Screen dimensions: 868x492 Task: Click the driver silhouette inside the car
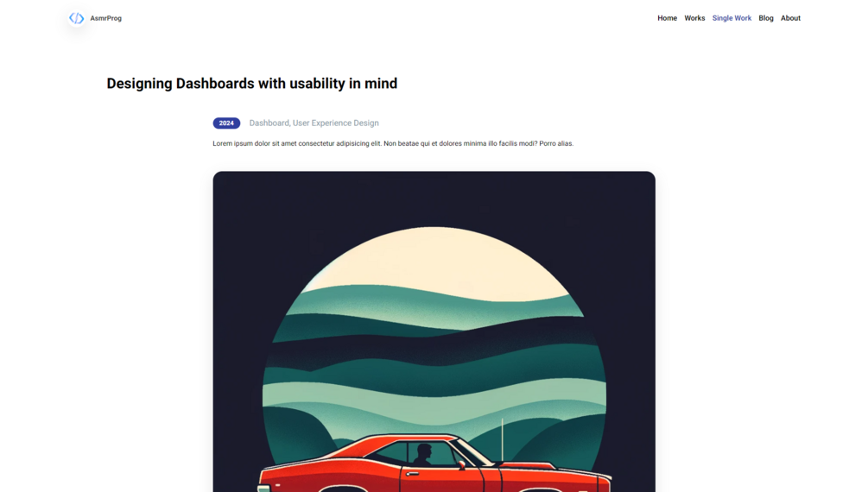point(423,454)
